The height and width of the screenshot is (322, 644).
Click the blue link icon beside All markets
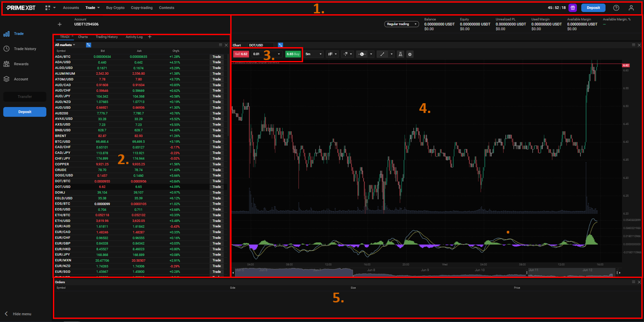[88, 45]
